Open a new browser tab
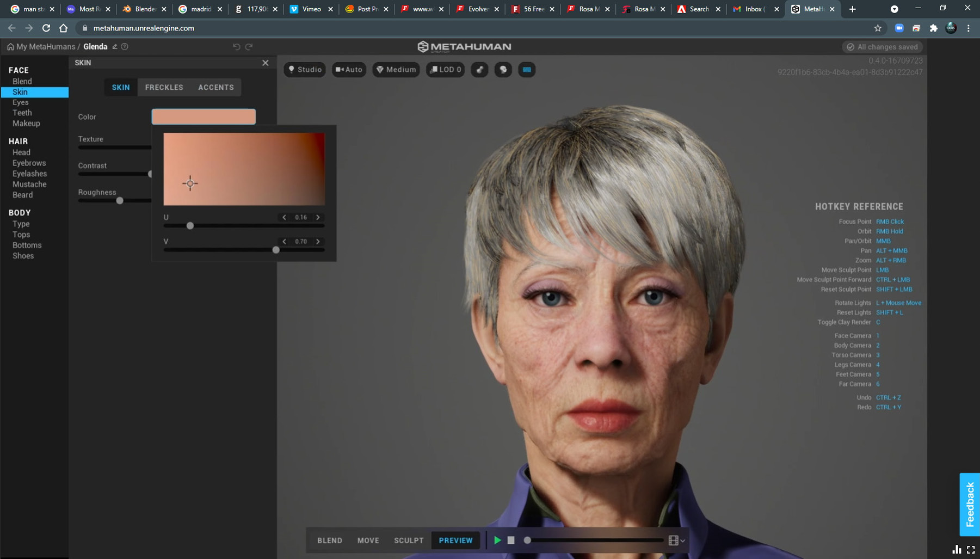Image resolution: width=980 pixels, height=559 pixels. click(x=853, y=9)
